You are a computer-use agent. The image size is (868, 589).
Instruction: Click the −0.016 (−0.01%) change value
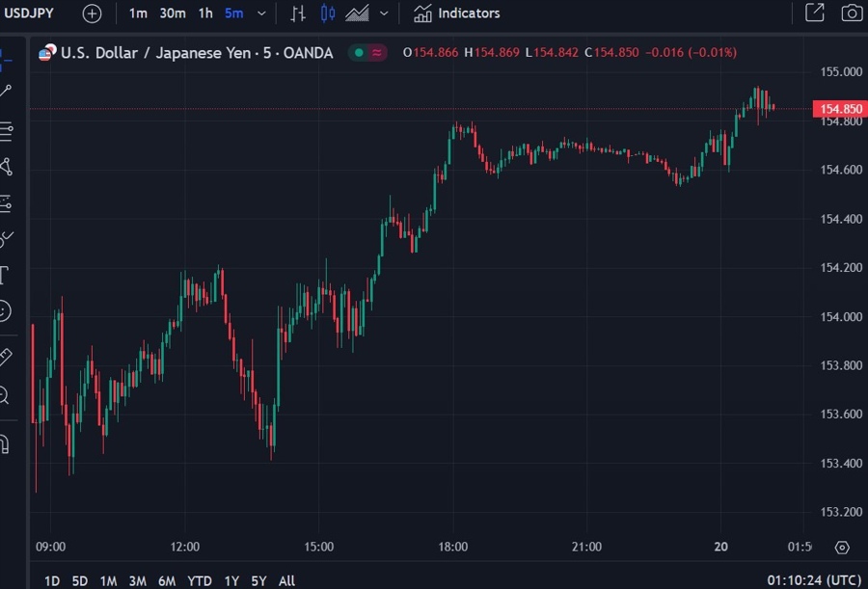coord(691,53)
